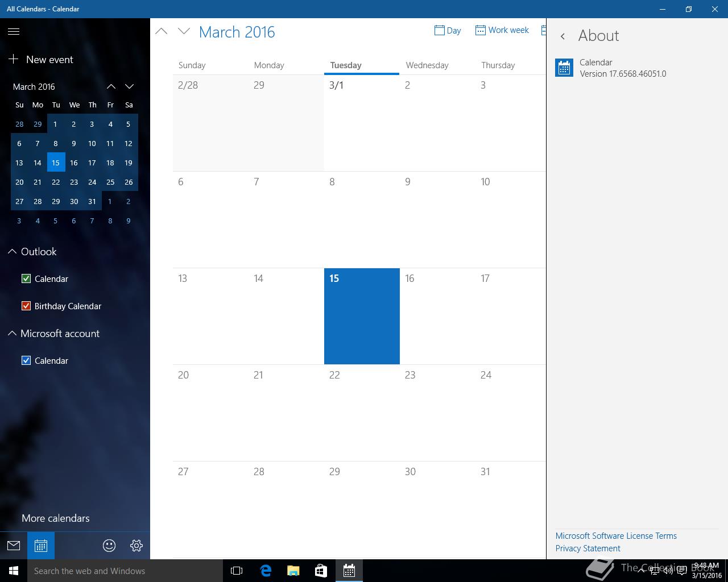
Task: Select March 22 in mini calendar
Action: coord(56,182)
